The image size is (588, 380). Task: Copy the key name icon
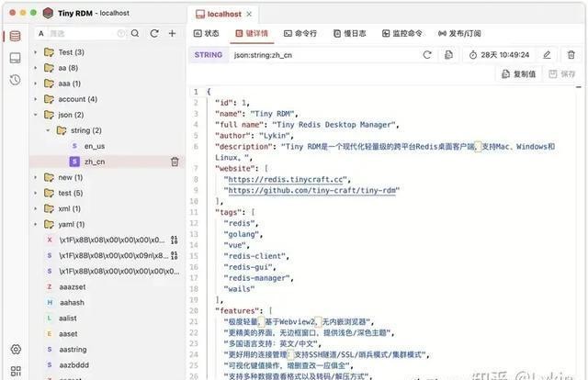[x=448, y=55]
